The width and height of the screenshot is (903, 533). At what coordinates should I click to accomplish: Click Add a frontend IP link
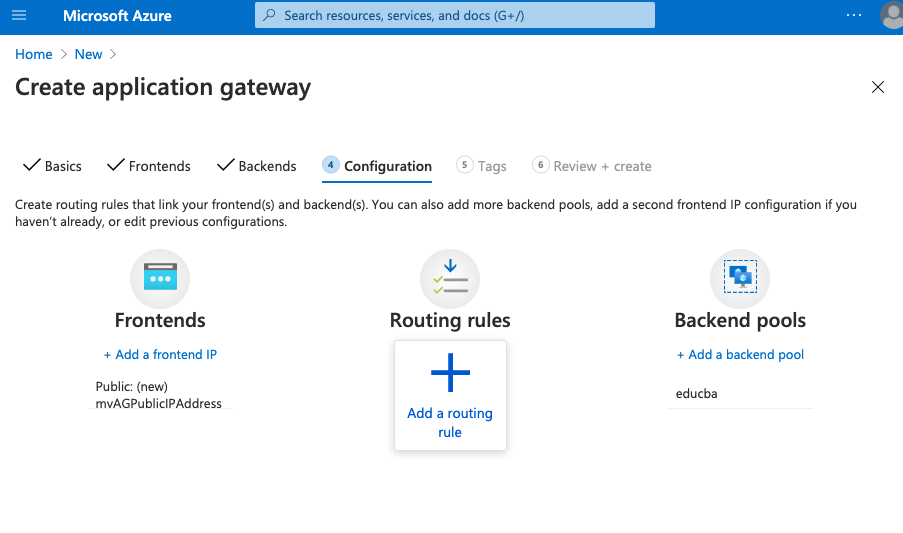point(160,354)
